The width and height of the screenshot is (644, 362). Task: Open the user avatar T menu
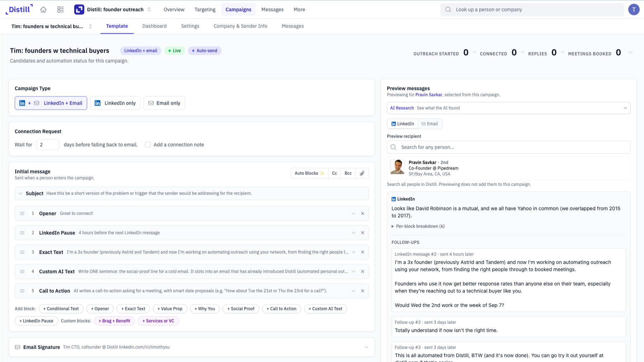click(634, 10)
